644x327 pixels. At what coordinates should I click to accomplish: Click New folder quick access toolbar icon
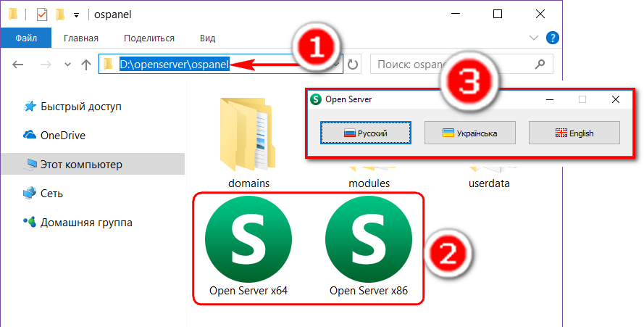(x=60, y=15)
